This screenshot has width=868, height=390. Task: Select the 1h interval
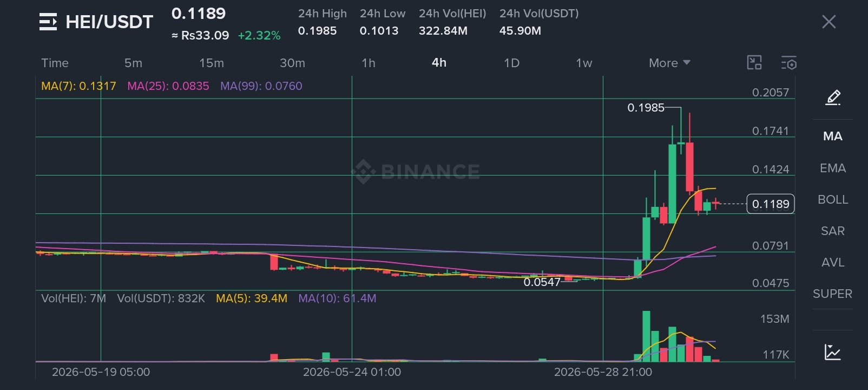(369, 63)
